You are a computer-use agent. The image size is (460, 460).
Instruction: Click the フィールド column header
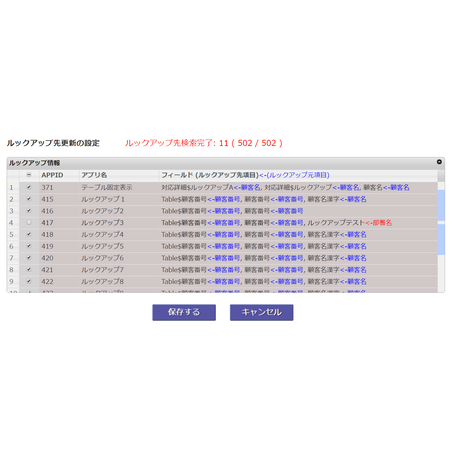point(298,175)
